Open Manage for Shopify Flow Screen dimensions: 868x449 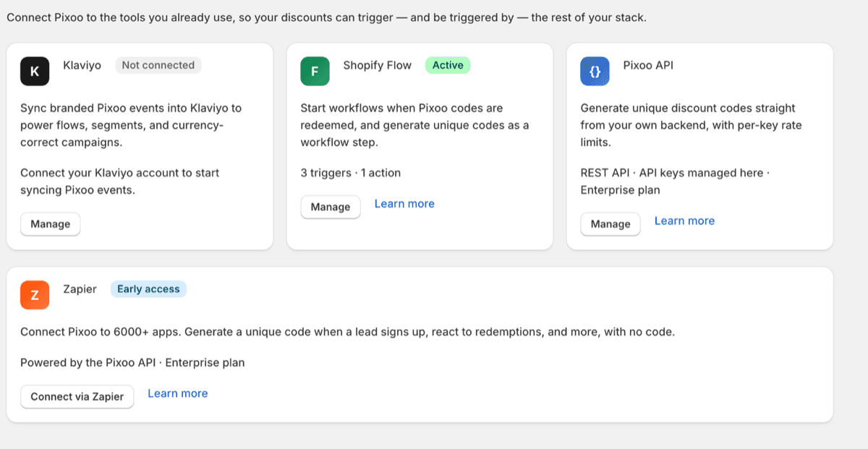point(331,207)
